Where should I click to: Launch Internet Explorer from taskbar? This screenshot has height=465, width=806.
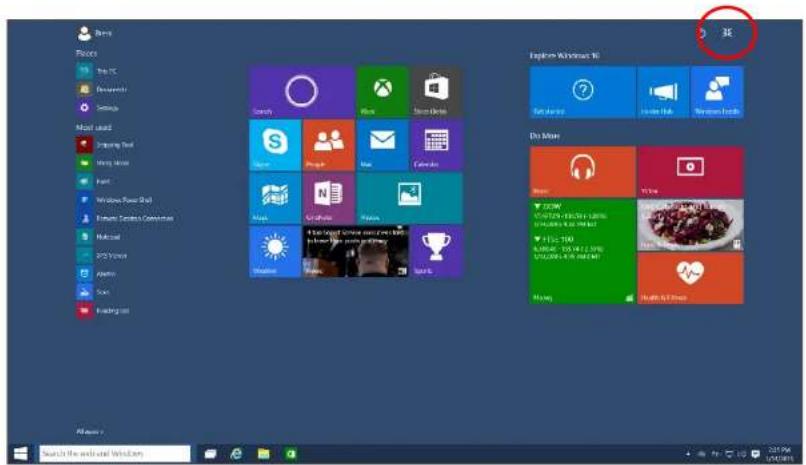(x=236, y=454)
